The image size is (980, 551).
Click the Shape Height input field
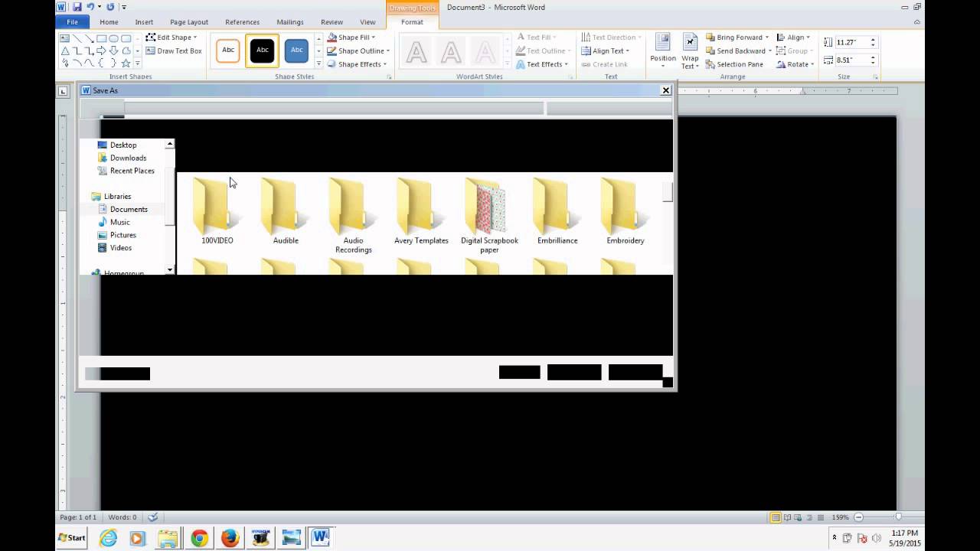click(x=851, y=42)
